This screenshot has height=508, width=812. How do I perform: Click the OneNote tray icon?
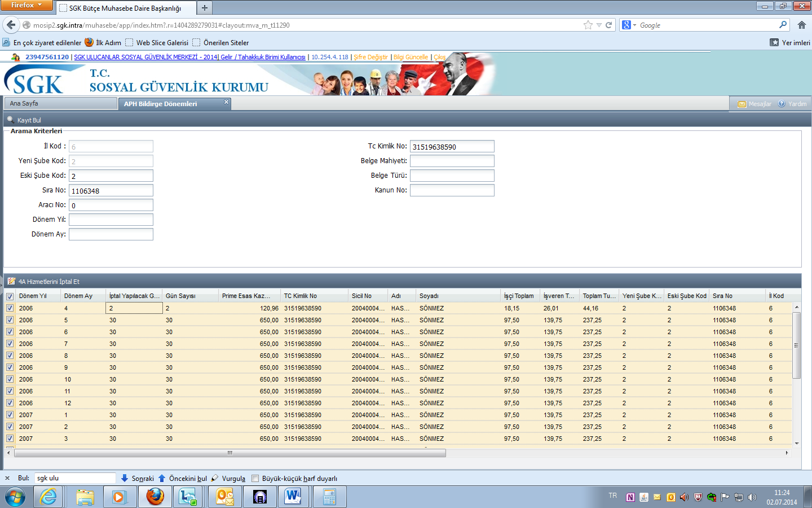(x=630, y=497)
